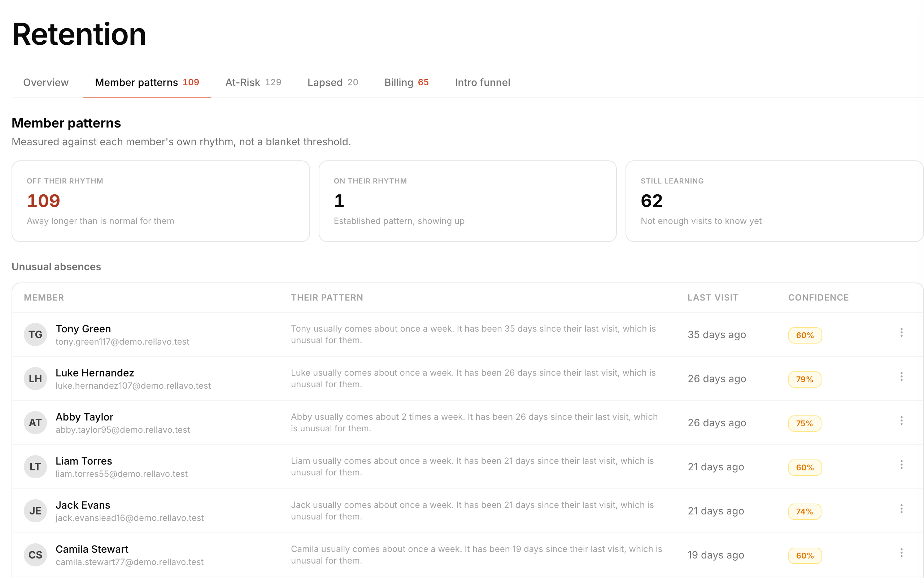Go to the Lapsed tab

pyautogui.click(x=332, y=82)
